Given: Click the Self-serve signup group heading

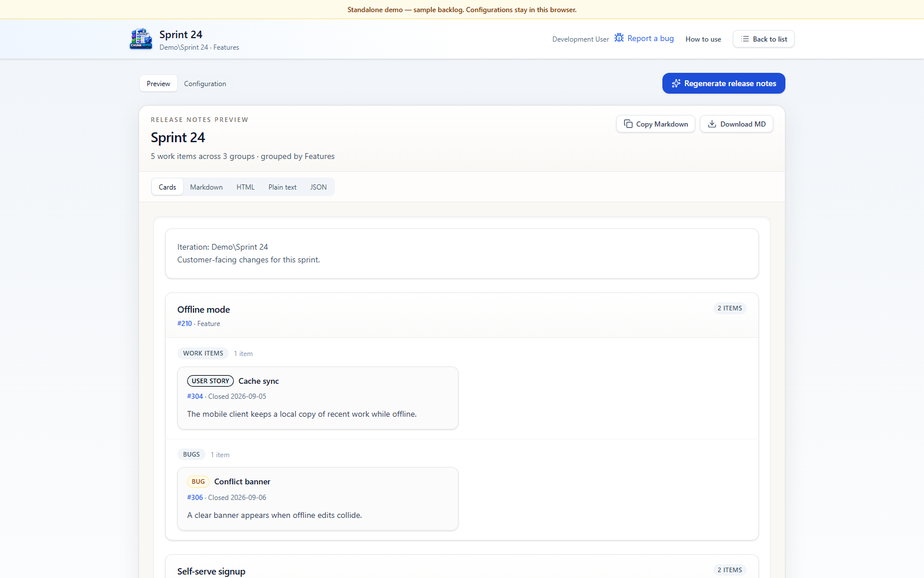Looking at the screenshot, I should (211, 571).
